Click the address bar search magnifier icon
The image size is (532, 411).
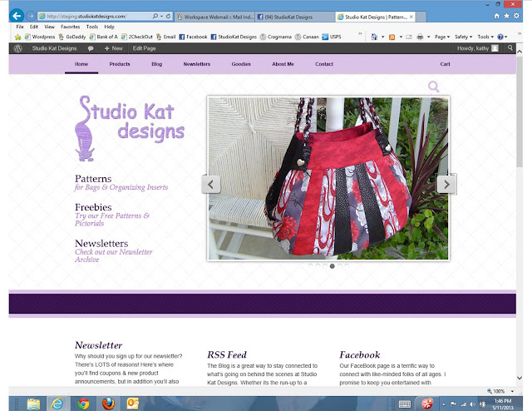coord(155,16)
